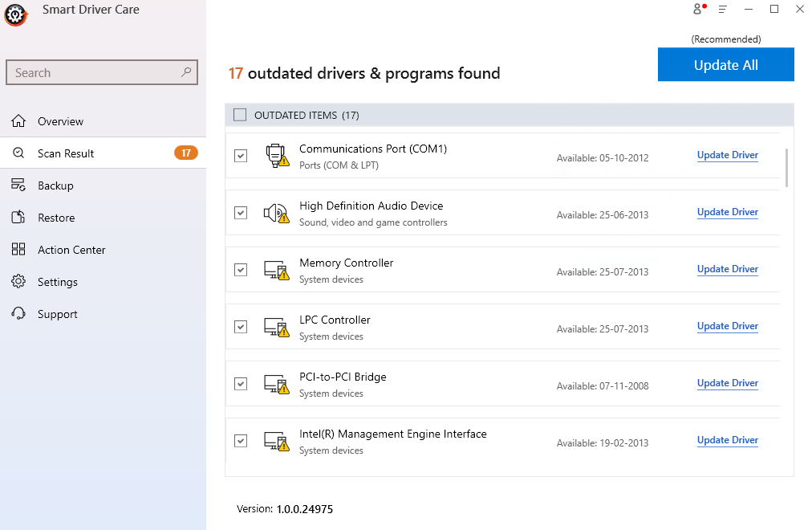Open the Overview home section
The height and width of the screenshot is (530, 812).
coord(60,121)
